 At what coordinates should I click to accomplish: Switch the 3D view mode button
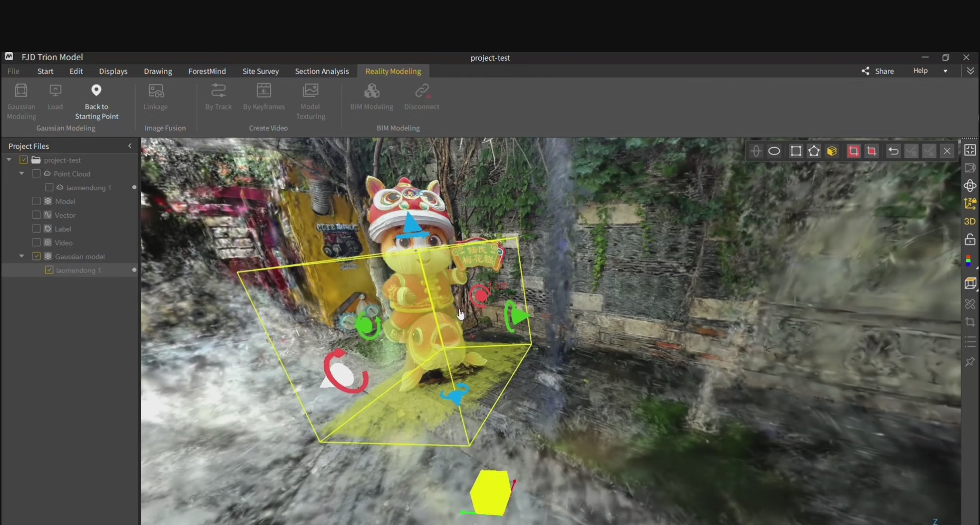(x=970, y=222)
